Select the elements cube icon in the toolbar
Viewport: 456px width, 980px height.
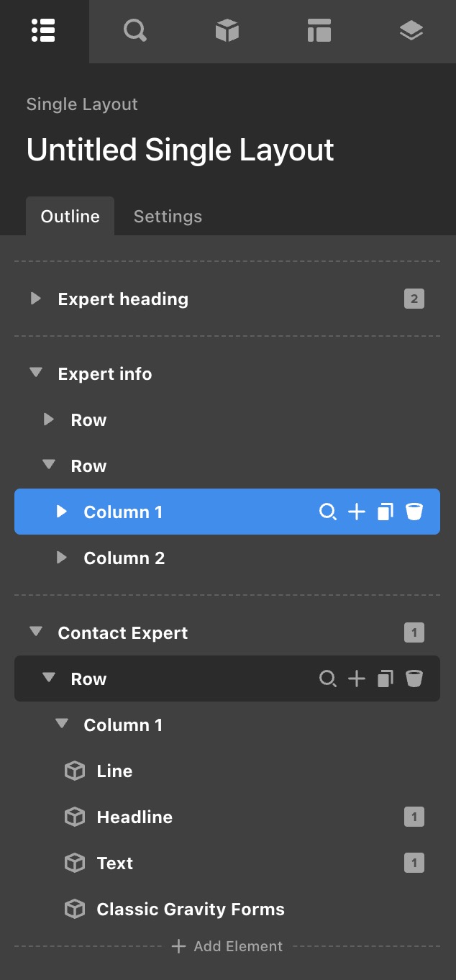(x=227, y=31)
